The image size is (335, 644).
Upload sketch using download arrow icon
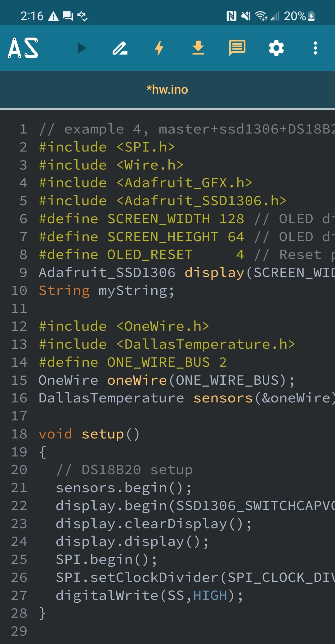coord(198,48)
